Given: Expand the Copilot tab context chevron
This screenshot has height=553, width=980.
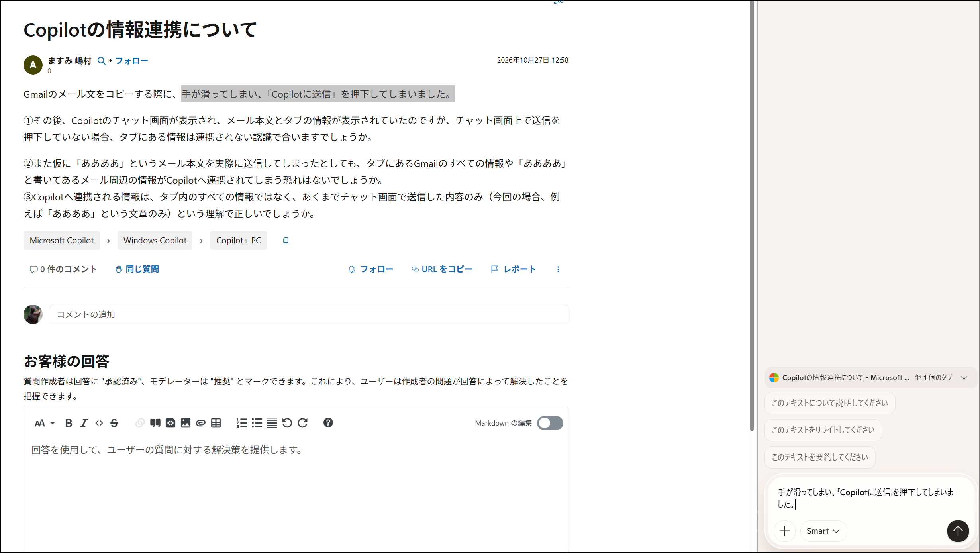Looking at the screenshot, I should tap(964, 378).
